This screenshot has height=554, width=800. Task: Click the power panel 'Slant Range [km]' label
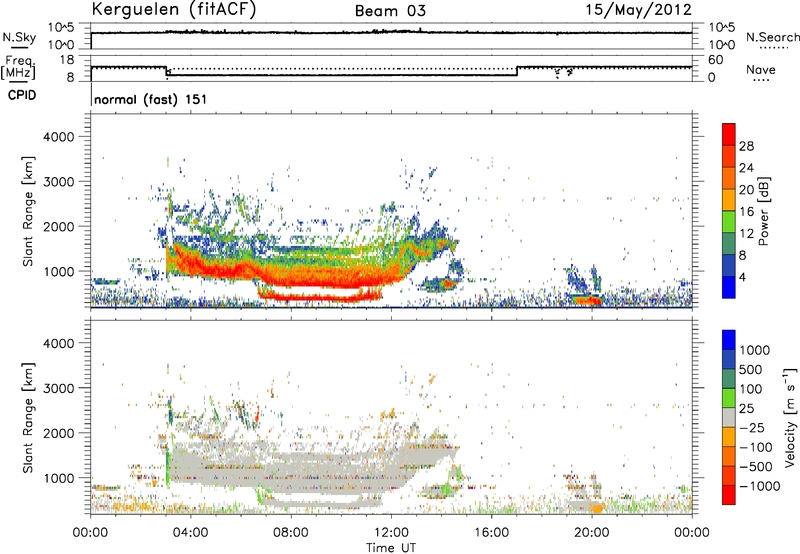28,211
